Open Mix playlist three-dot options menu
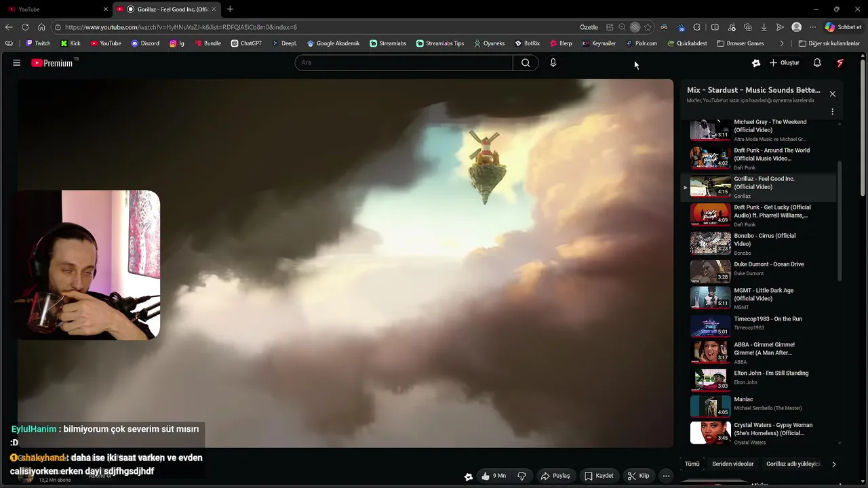Image resolution: width=868 pixels, height=488 pixels. pos(832,112)
